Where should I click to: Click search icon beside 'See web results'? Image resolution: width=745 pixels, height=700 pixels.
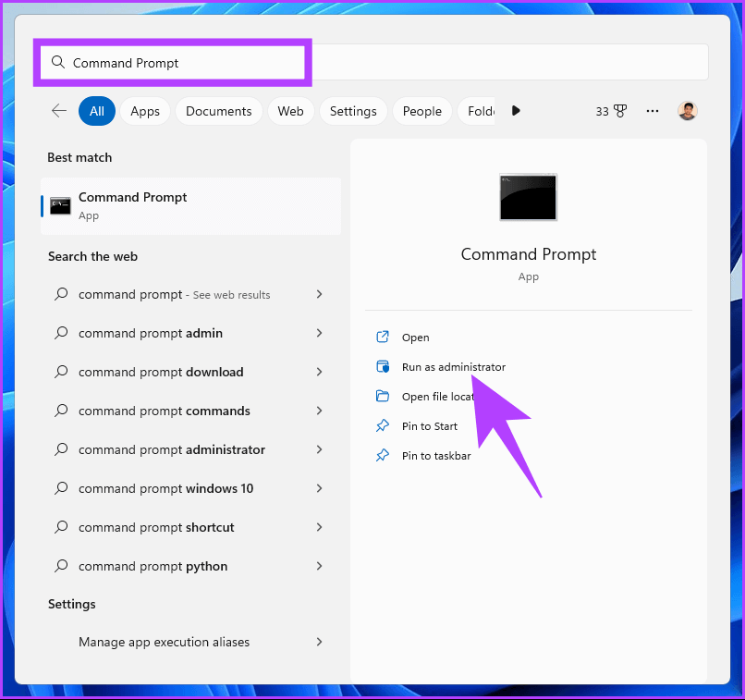(61, 294)
